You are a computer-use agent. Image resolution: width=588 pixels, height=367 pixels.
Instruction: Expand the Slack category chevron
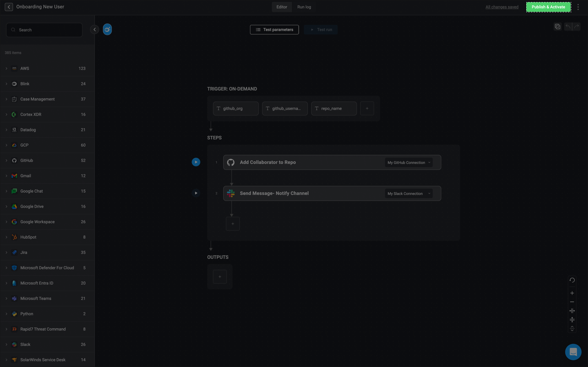tap(6, 345)
